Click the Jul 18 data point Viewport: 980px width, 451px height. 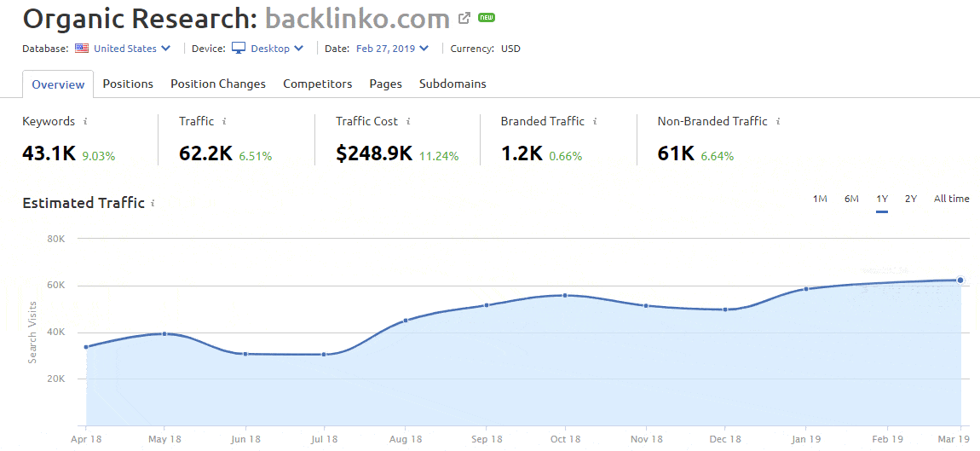(324, 355)
